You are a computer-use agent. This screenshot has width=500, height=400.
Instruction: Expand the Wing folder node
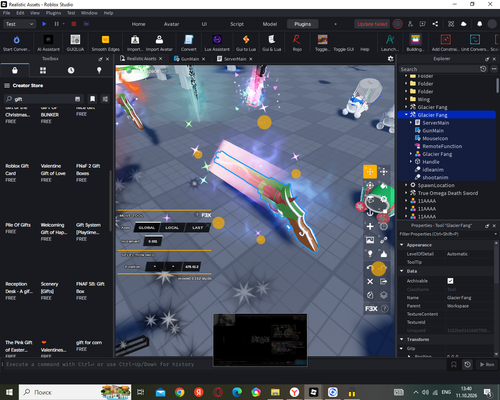click(406, 99)
